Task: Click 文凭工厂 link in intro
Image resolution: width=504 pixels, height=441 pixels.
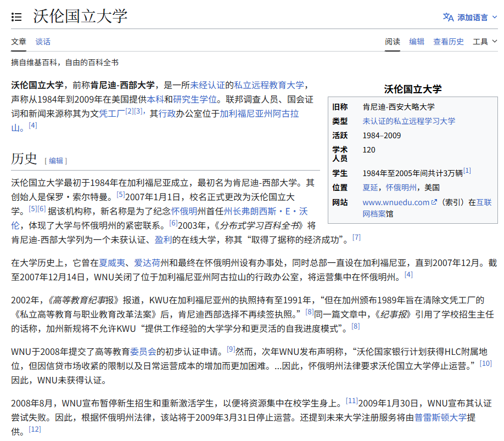Action: click(x=112, y=114)
